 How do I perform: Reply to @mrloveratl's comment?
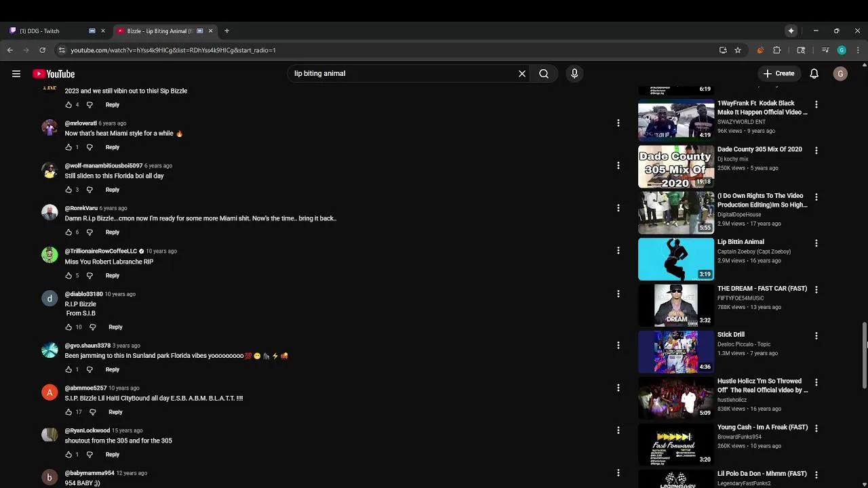(113, 147)
